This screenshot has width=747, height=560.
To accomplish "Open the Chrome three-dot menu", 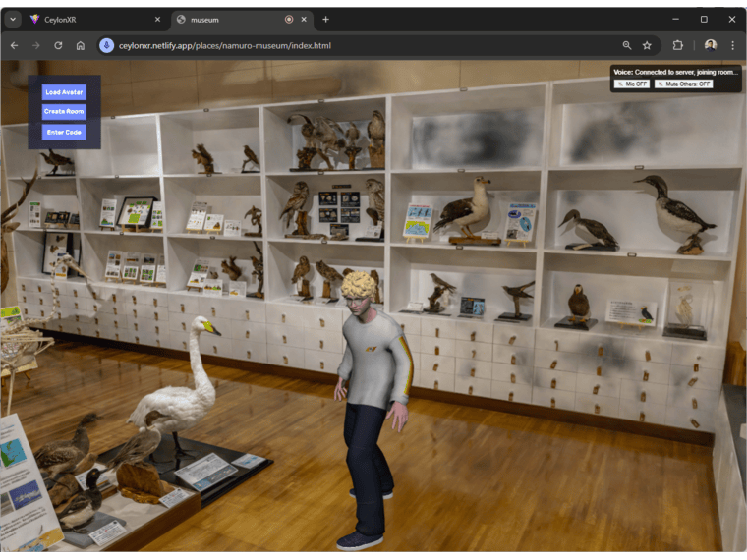I will click(x=732, y=45).
